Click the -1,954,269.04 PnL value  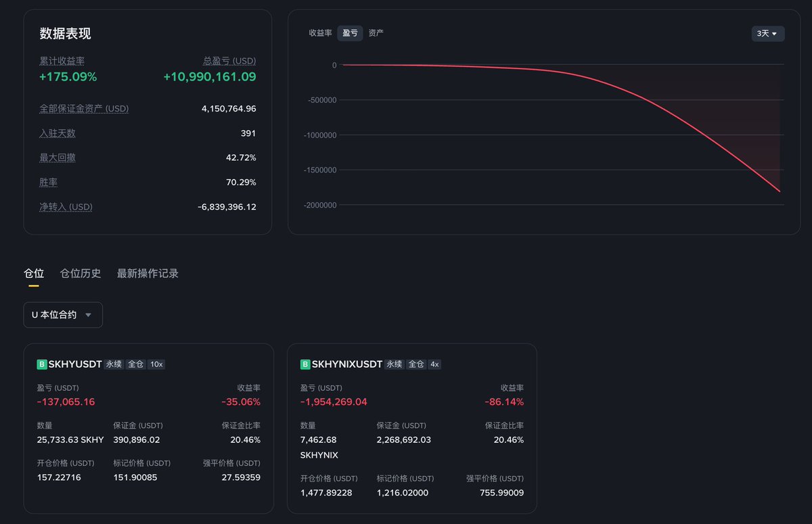pyautogui.click(x=334, y=402)
